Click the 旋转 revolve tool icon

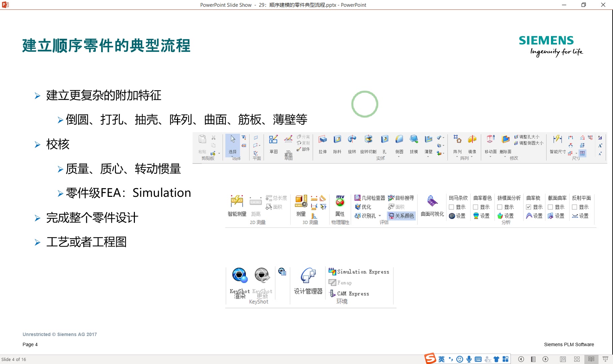coord(352,139)
